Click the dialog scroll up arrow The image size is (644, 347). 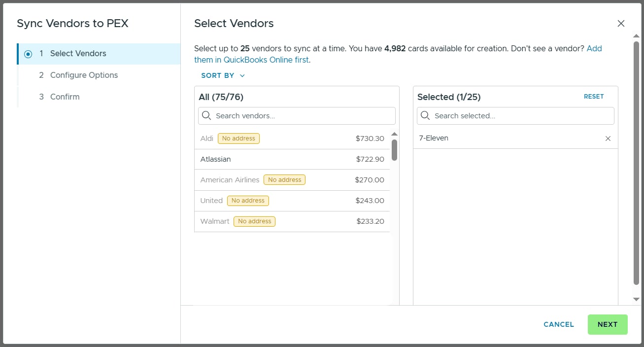point(636,36)
